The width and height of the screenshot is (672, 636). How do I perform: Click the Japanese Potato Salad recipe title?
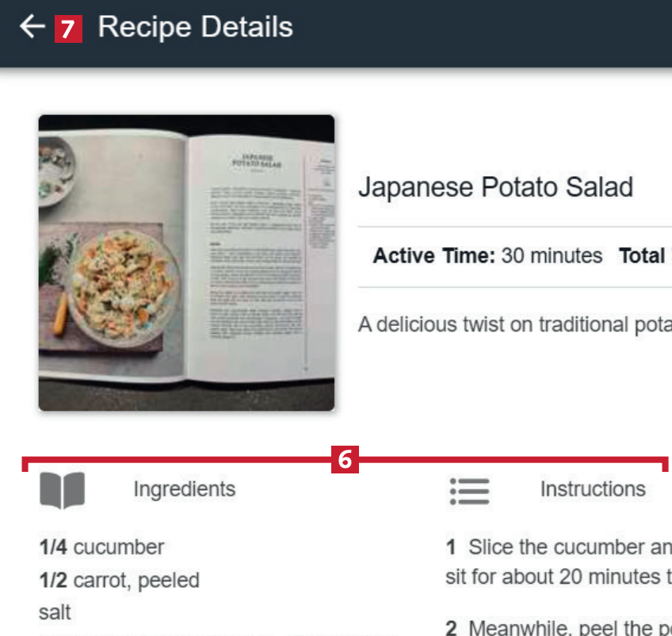(495, 187)
